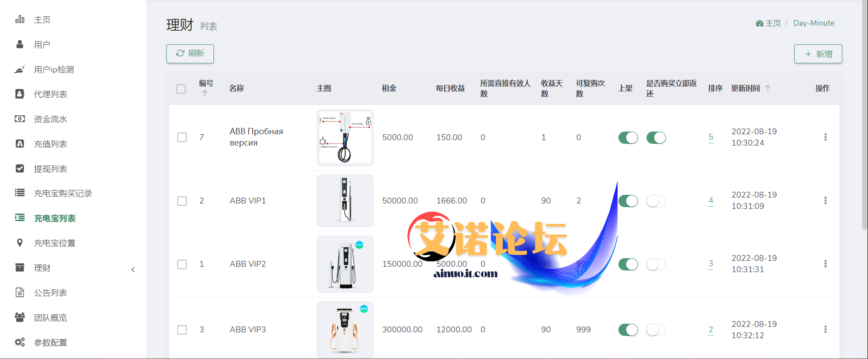Screen dimensions: 868x359
Task: Edit sort order value 2 link
Action: point(711,330)
